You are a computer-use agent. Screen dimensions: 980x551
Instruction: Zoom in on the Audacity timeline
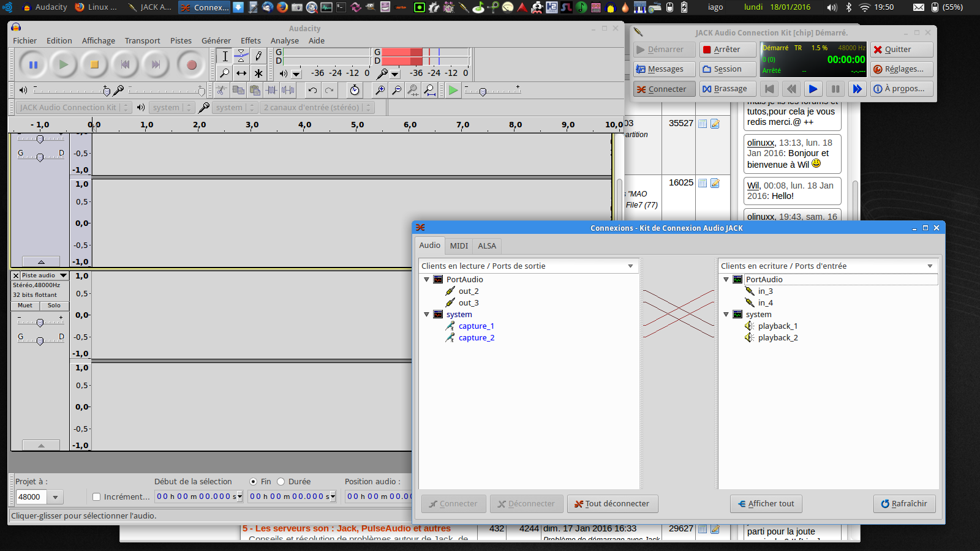tap(380, 90)
